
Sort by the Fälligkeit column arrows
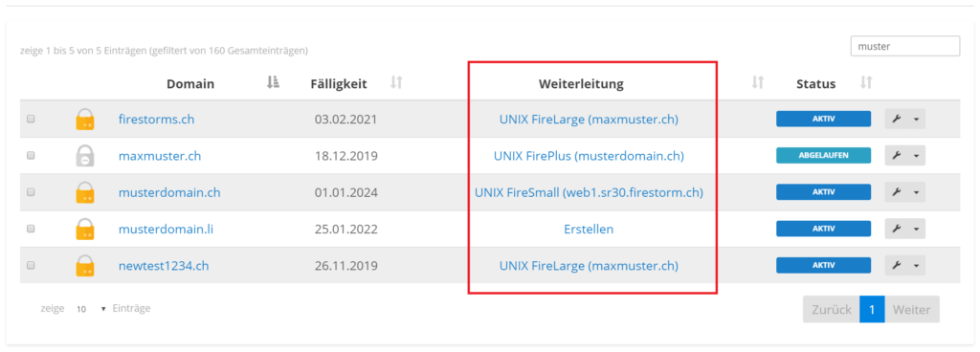(x=396, y=82)
